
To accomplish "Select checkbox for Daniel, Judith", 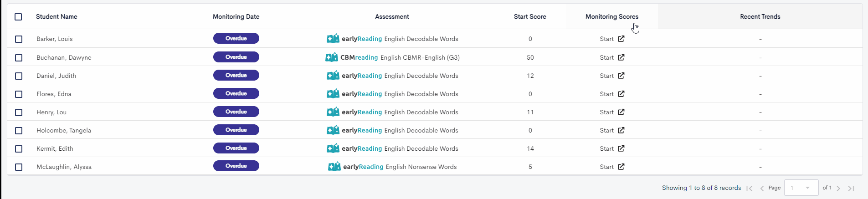I will point(19,76).
